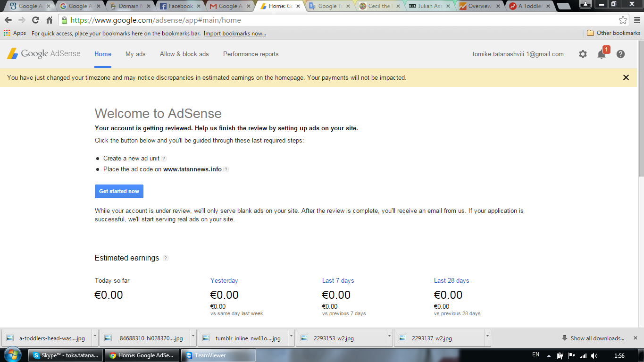The image size is (644, 362).
Task: Open the 2293153_w2.jpg downloaded file
Action: pos(341,338)
